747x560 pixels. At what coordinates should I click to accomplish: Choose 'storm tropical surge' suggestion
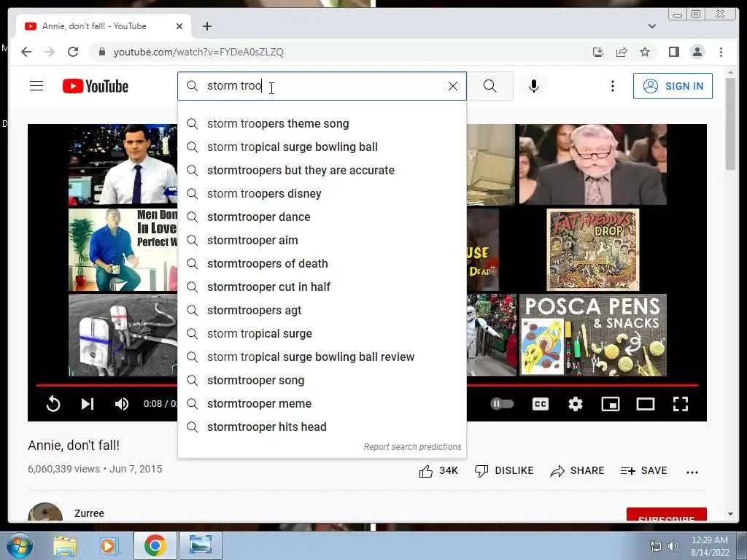[x=322, y=334]
